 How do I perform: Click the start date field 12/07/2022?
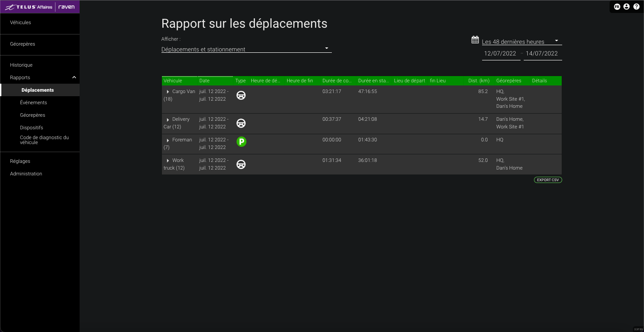point(500,53)
